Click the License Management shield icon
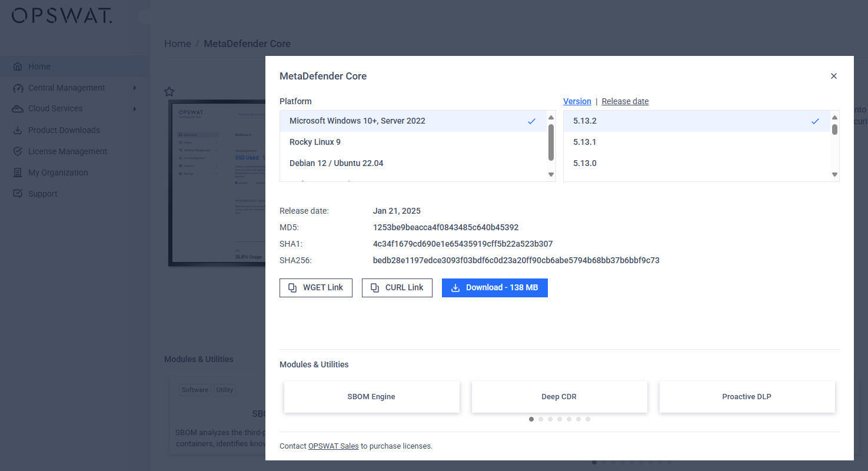The image size is (868, 471). point(18,151)
